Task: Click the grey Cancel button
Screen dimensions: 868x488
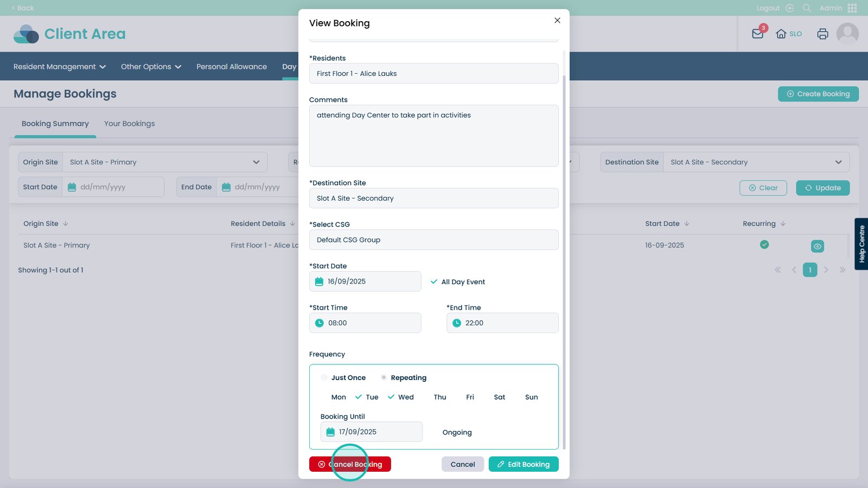Action: pyautogui.click(x=462, y=464)
